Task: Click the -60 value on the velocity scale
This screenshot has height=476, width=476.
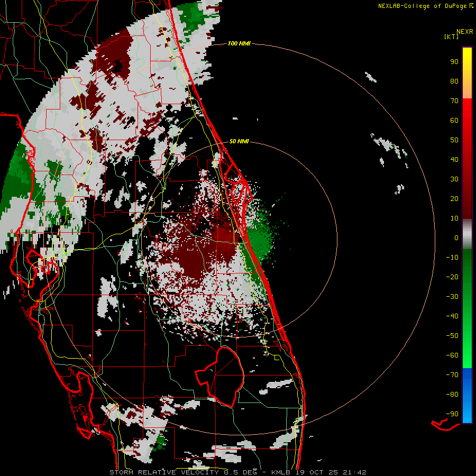Action: pos(452,355)
